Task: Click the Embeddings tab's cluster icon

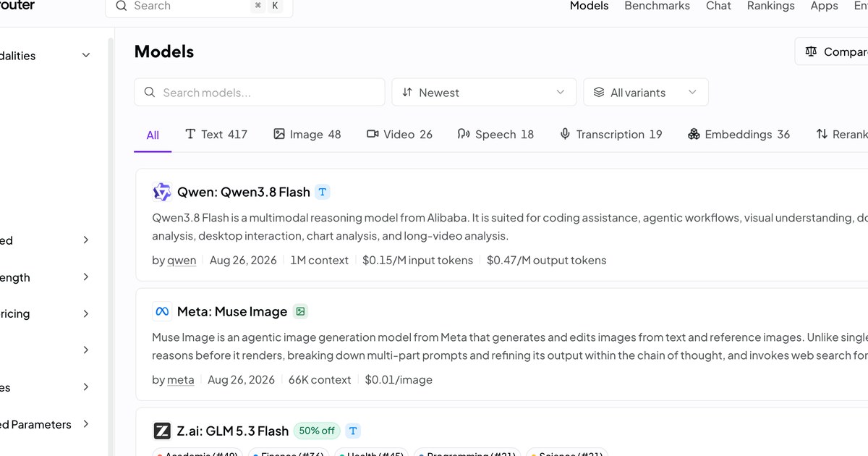Action: tap(694, 134)
